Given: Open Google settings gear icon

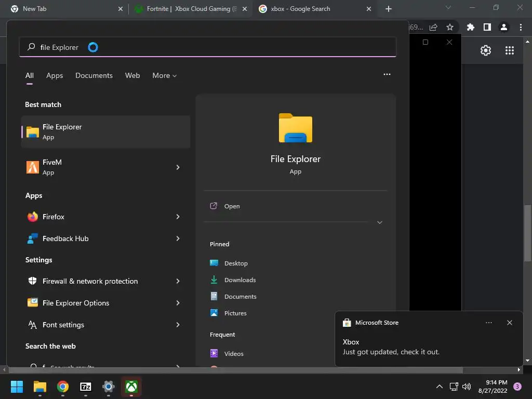Looking at the screenshot, I should pos(486,50).
